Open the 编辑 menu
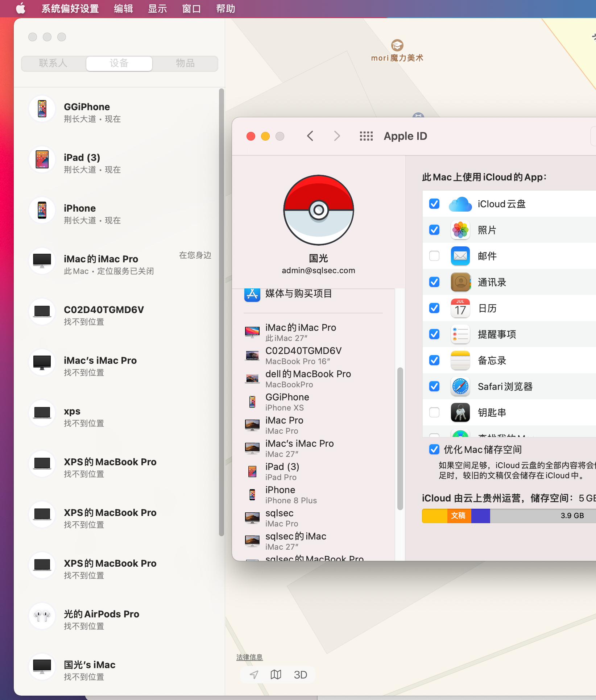 (x=123, y=9)
